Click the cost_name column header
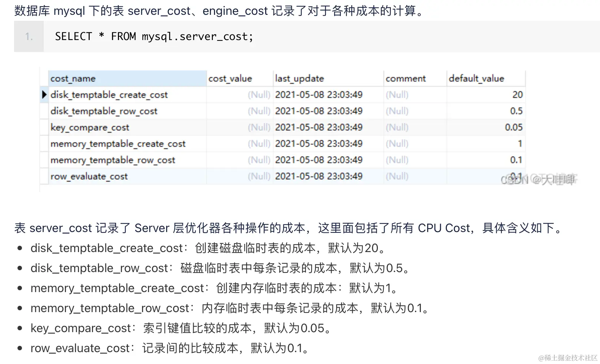The width and height of the screenshot is (600, 364). tap(128, 79)
